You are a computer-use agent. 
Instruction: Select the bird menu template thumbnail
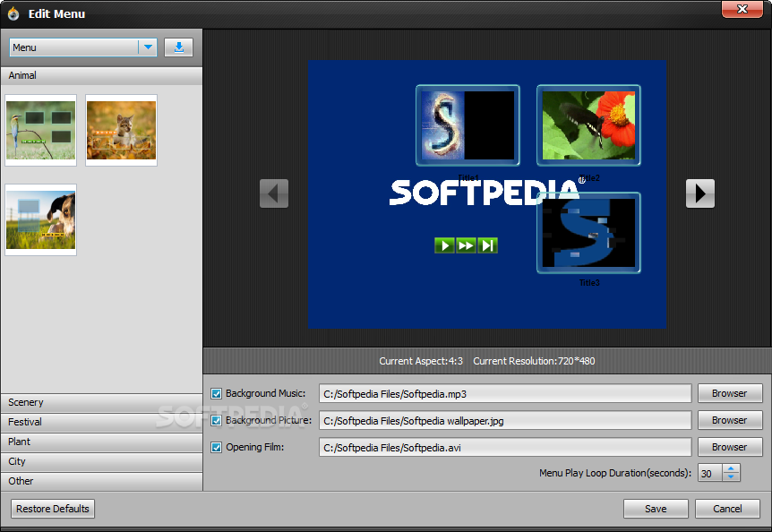(41, 131)
